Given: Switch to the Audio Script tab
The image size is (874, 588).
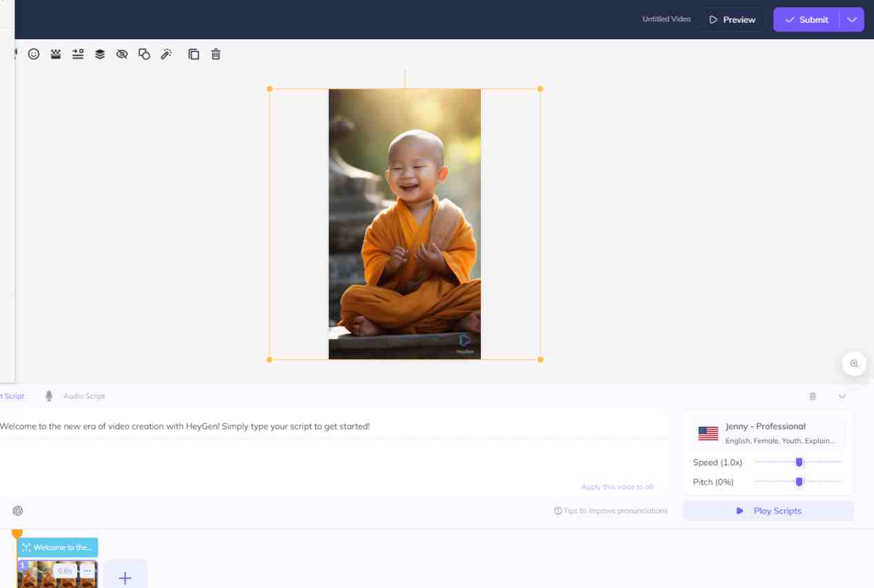Looking at the screenshot, I should 76,396.
